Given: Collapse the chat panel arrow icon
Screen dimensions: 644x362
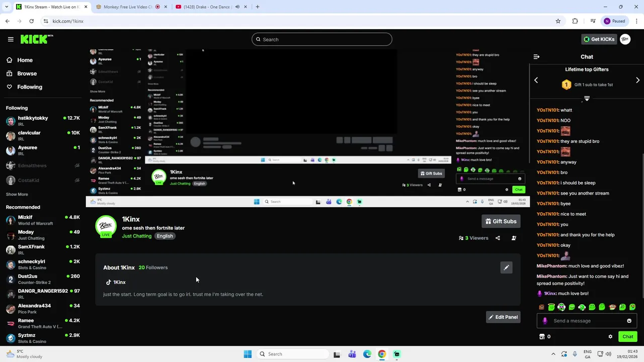Looking at the screenshot, I should [536, 57].
